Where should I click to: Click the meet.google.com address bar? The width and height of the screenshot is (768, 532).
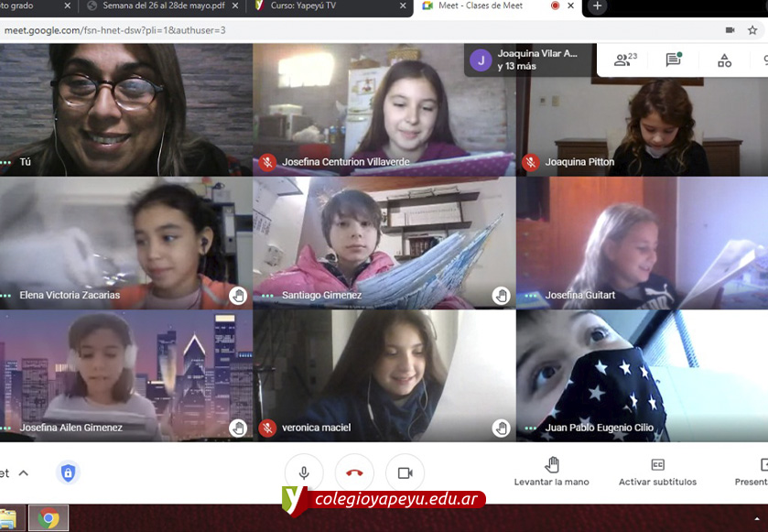[x=275, y=30]
